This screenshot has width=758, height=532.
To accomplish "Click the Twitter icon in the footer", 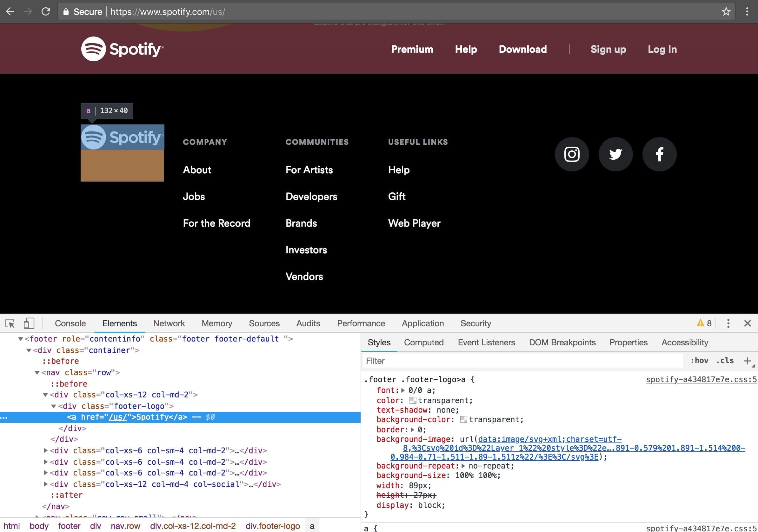I will (615, 154).
